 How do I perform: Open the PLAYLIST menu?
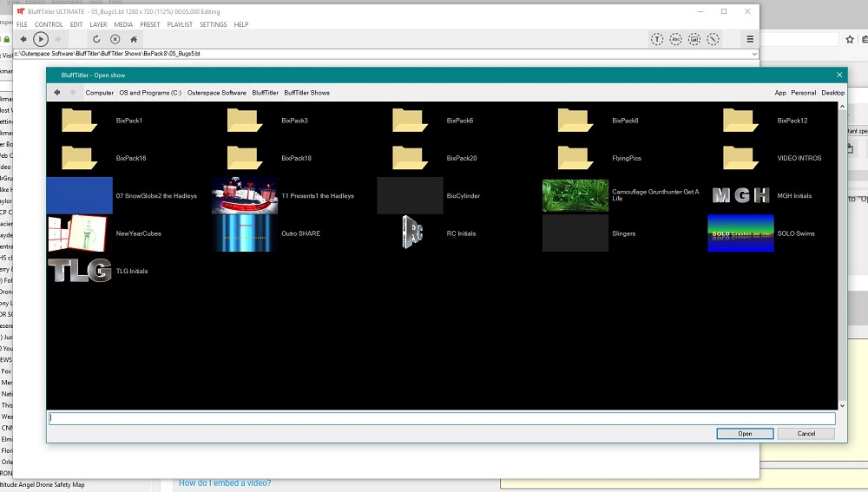click(180, 24)
